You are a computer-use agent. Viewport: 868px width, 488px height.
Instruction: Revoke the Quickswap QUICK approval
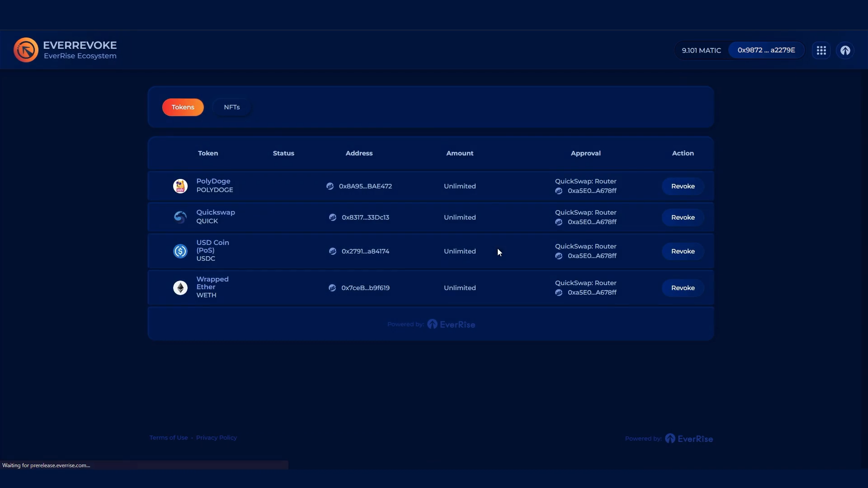point(683,217)
